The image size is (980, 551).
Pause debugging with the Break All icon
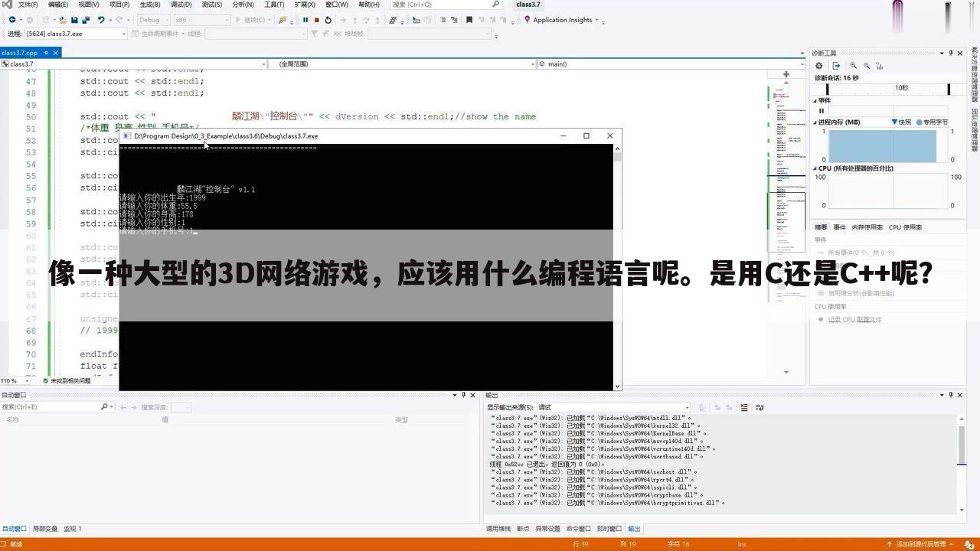[x=305, y=20]
